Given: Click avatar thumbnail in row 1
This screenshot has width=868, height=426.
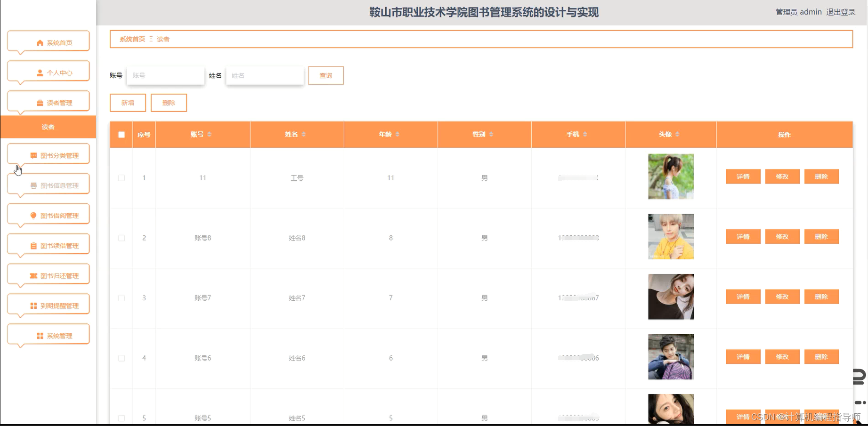Looking at the screenshot, I should [671, 177].
